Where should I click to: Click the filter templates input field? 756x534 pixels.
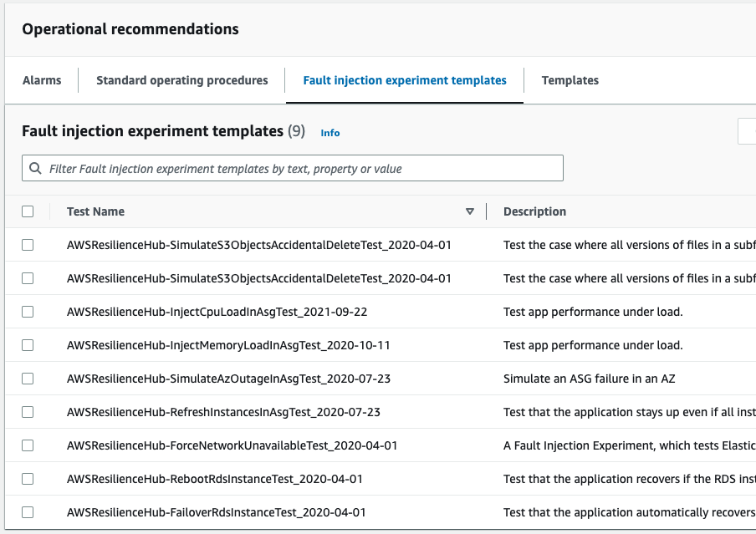coord(292,168)
